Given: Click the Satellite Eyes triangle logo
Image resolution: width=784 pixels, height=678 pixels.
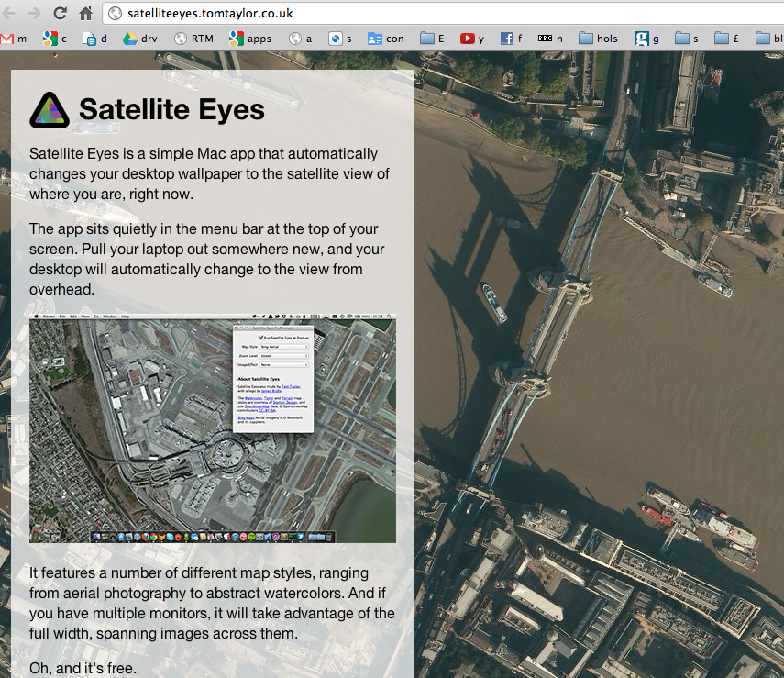Looking at the screenshot, I should pyautogui.click(x=49, y=110).
